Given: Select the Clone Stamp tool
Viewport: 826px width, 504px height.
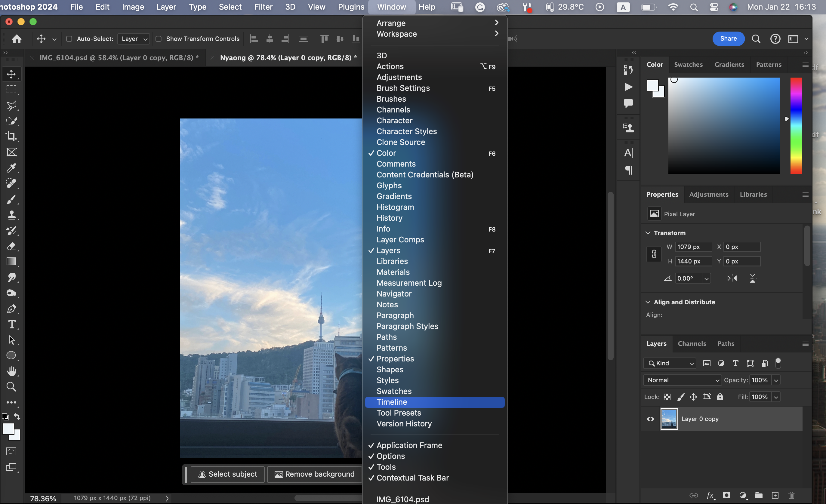Looking at the screenshot, I should click(11, 215).
